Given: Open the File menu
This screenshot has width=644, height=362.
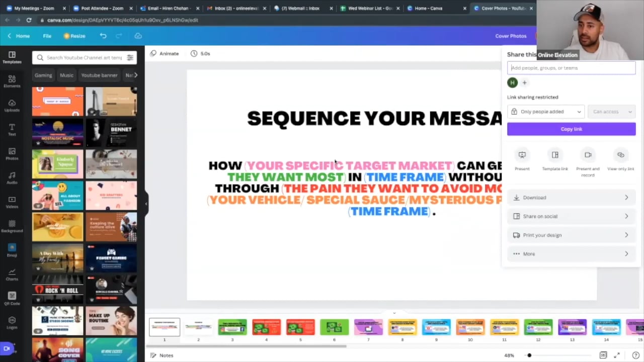Looking at the screenshot, I should (x=47, y=36).
